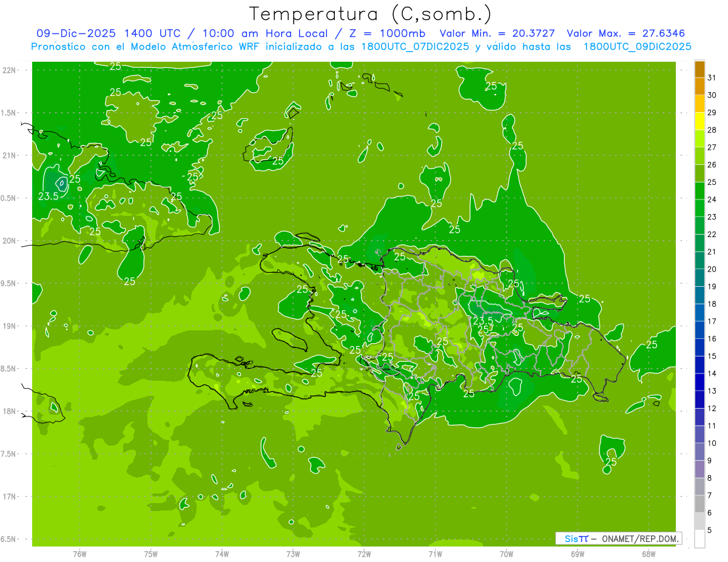Click the '20' colorbar label

click(712, 269)
